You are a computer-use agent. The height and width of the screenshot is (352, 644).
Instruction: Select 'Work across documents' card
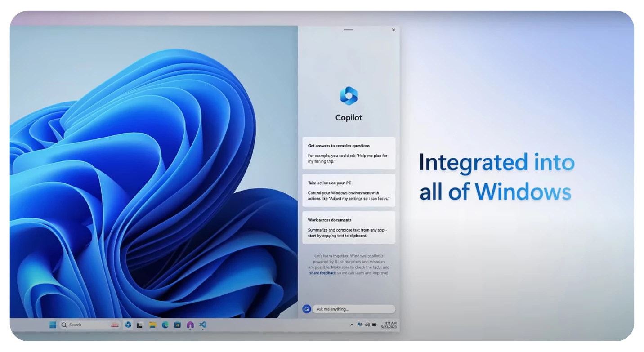[x=349, y=227]
